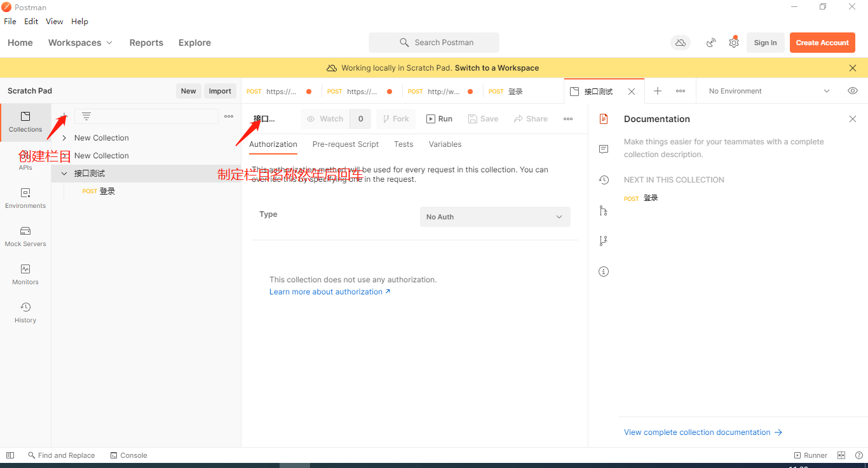Image resolution: width=868 pixels, height=468 pixels.
Task: Click the plus icon to create a collection
Action: click(64, 116)
